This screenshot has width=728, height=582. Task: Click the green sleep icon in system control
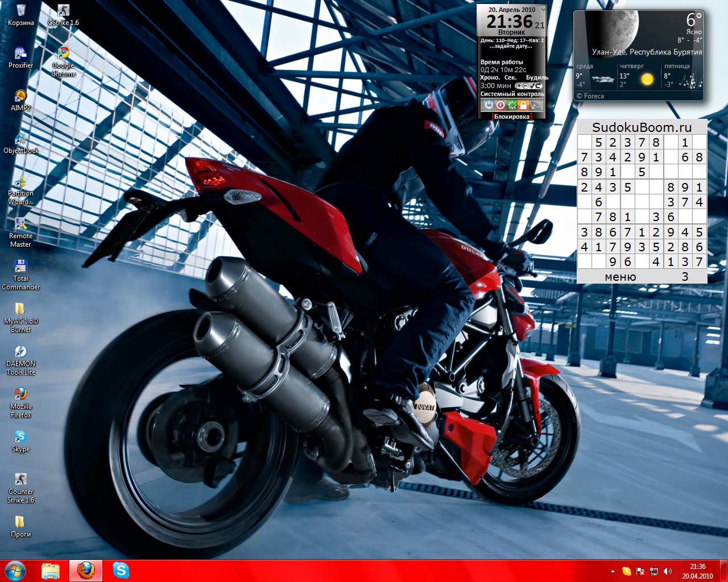(511, 105)
